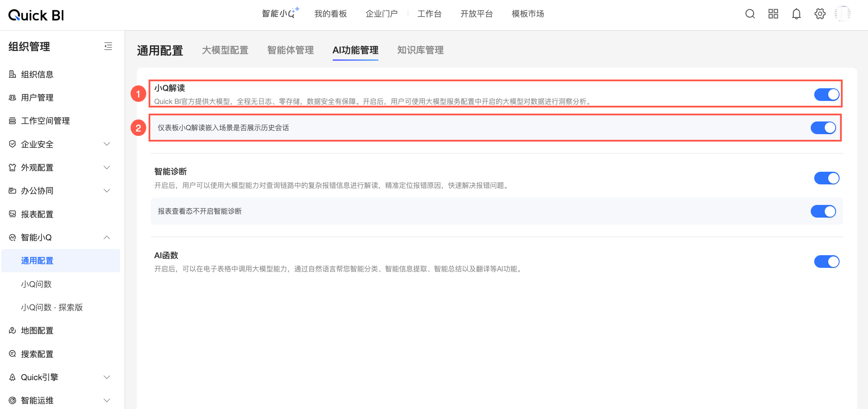Toggle the 智能诊断 switch
Screen dimensions: 868x409
826,178
